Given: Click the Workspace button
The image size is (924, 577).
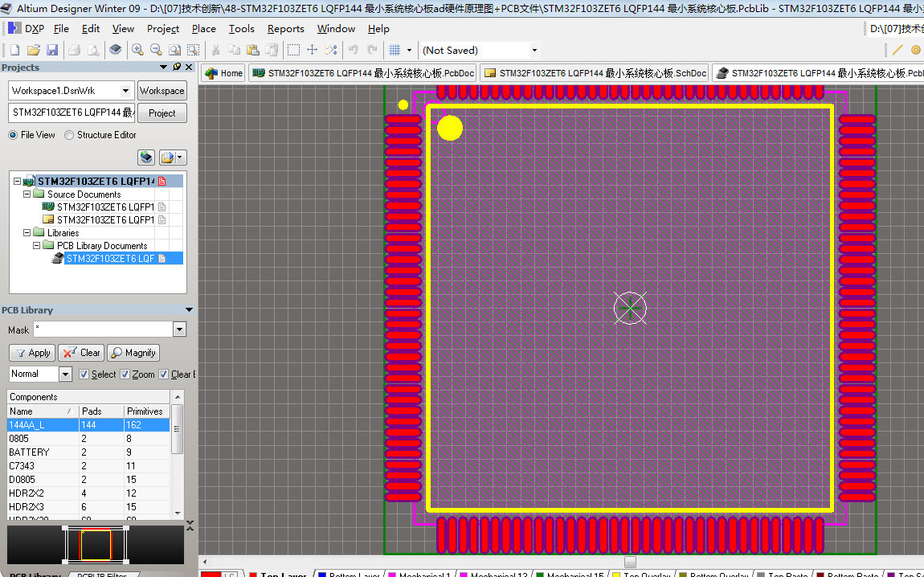Looking at the screenshot, I should 162,91.
